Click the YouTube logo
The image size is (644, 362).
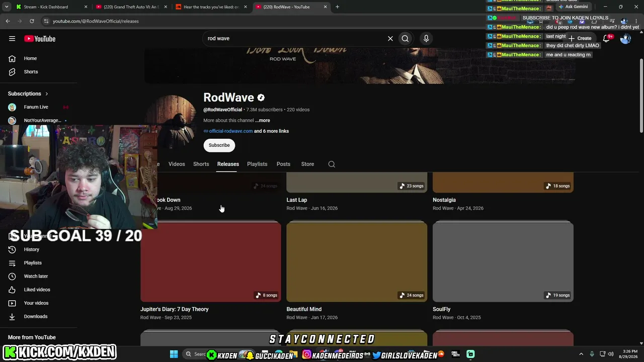[x=40, y=39]
